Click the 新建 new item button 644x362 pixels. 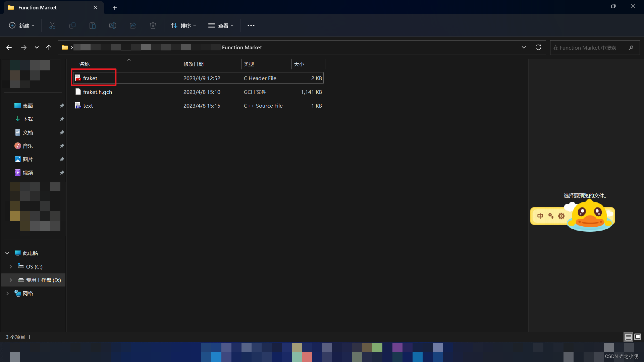21,25
